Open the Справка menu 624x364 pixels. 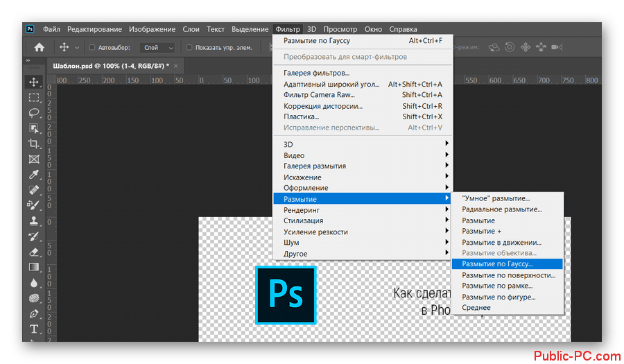coord(403,29)
